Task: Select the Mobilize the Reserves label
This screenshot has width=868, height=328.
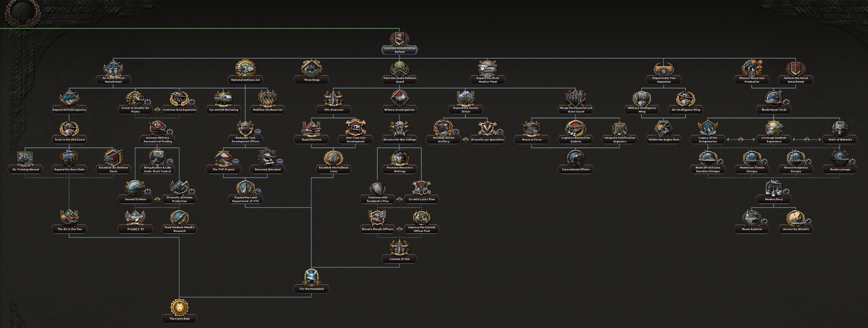Action: (x=267, y=110)
